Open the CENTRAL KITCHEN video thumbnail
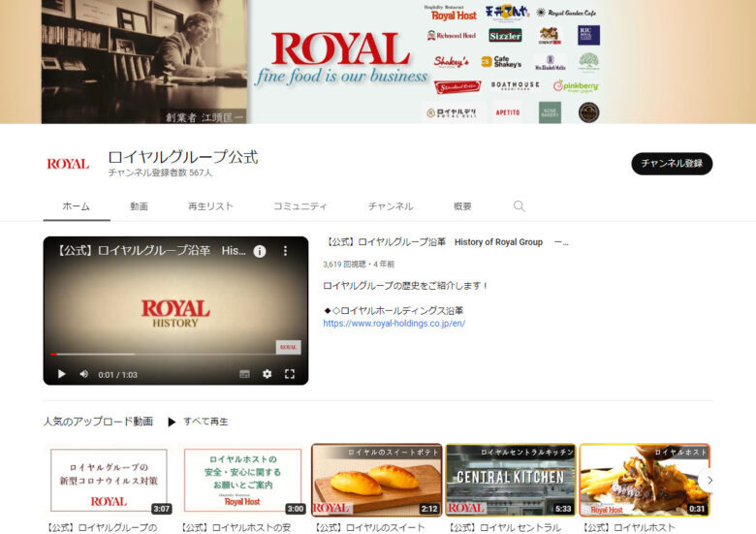The width and height of the screenshot is (756, 534). tap(511, 480)
